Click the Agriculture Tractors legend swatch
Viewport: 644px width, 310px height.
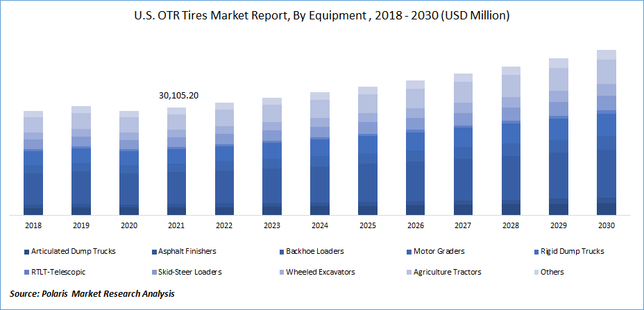[x=409, y=273]
